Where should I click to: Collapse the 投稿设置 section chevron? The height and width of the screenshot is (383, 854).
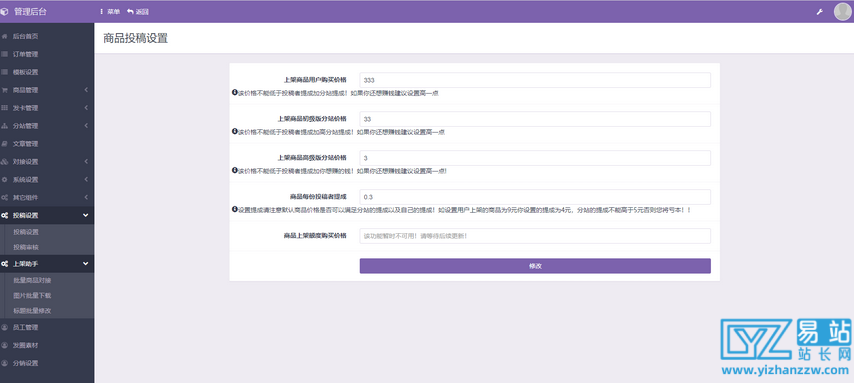86,215
